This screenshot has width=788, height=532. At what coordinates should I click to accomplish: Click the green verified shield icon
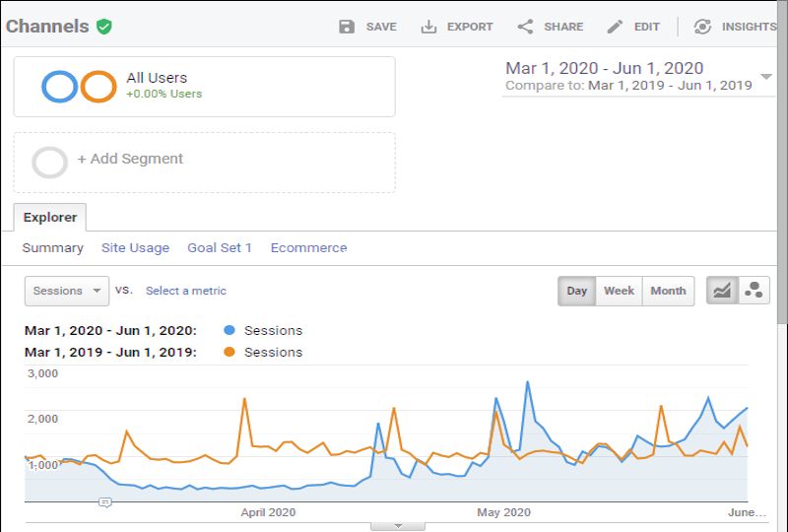104,27
